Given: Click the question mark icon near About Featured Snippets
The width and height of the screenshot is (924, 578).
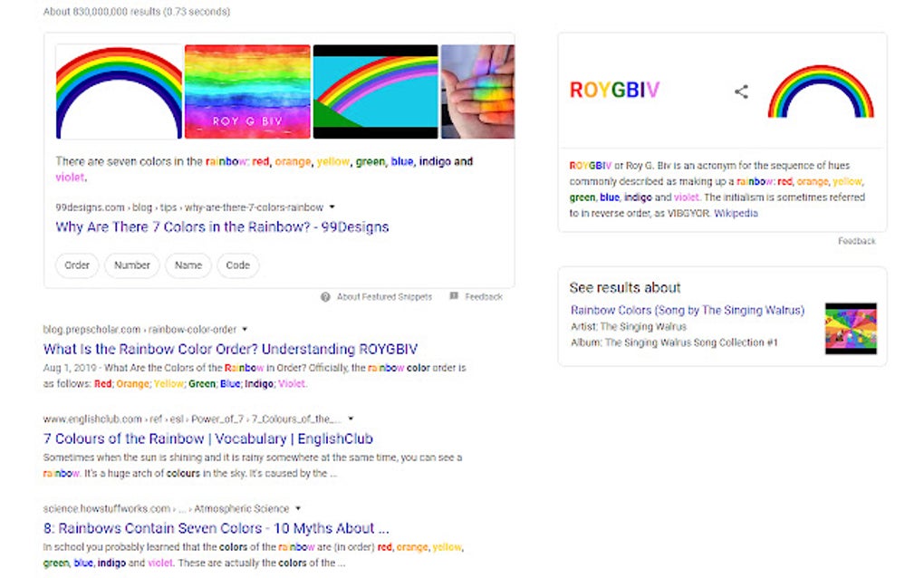Looking at the screenshot, I should point(324,296).
